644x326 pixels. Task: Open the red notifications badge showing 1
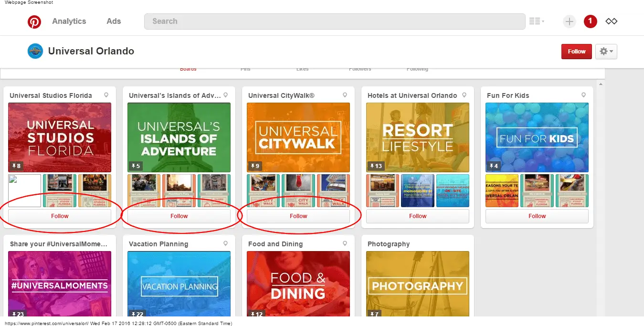pos(591,21)
